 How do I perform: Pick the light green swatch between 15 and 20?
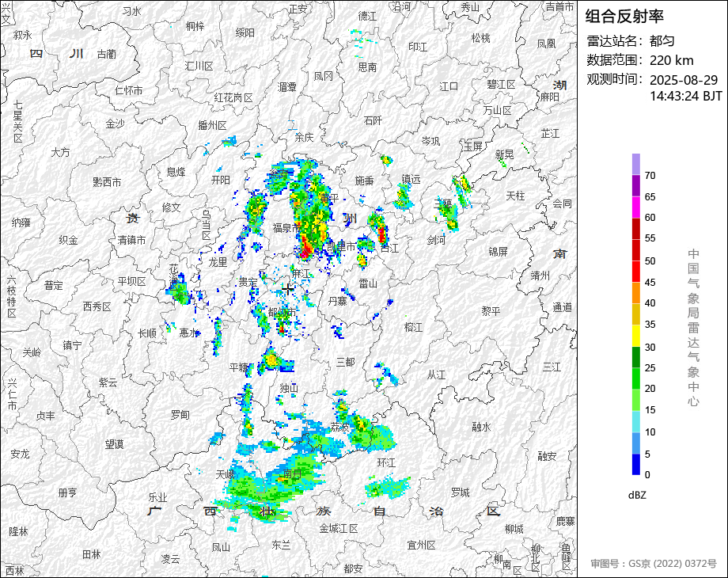point(636,400)
